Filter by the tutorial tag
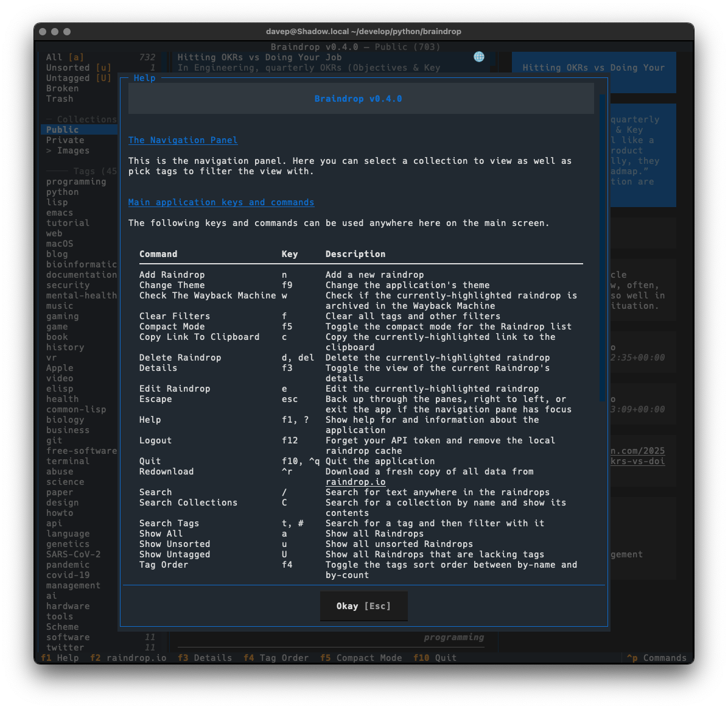 click(68, 223)
